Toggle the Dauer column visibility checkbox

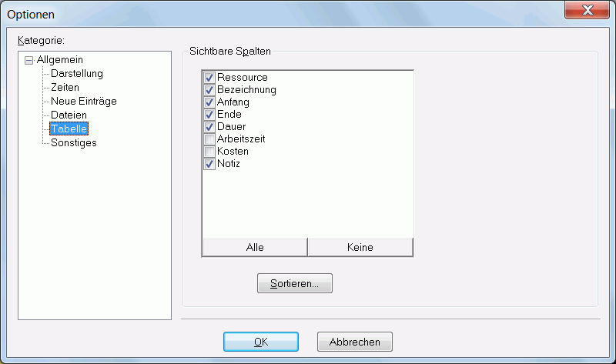pos(209,127)
